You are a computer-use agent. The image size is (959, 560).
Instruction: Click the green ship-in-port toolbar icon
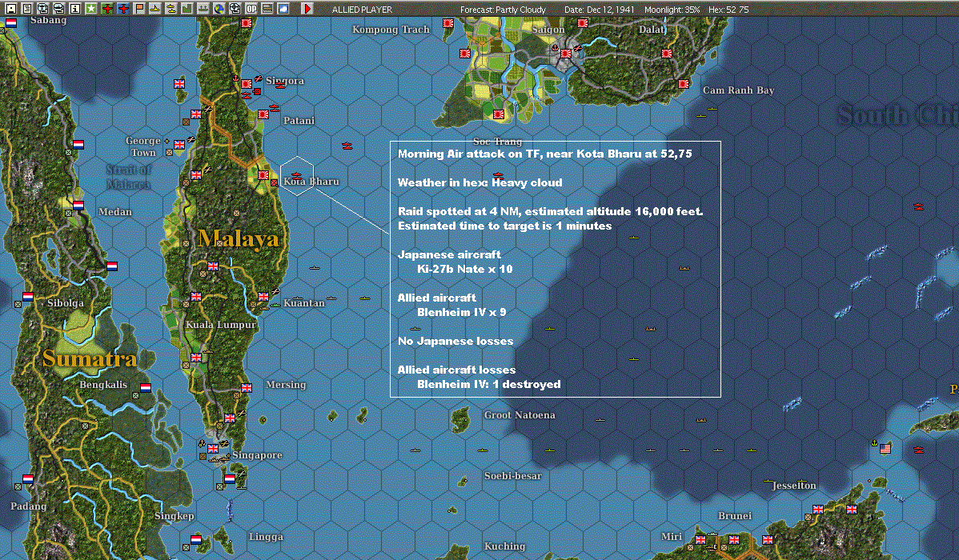coord(203,9)
